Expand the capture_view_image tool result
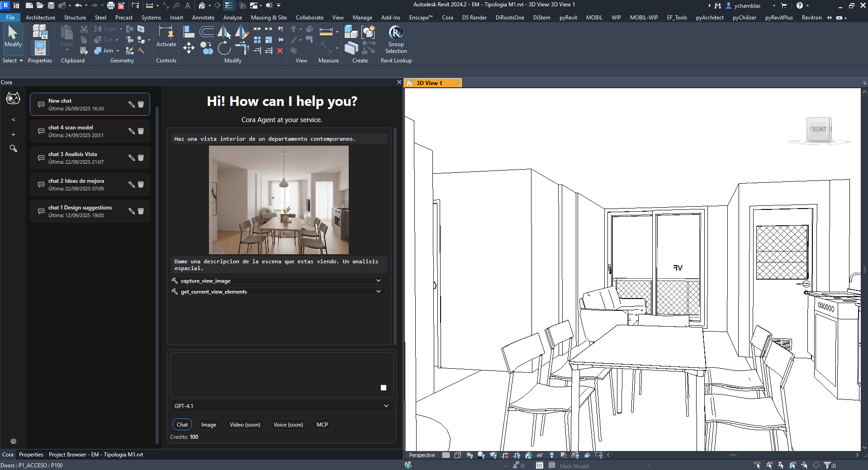Image resolution: width=868 pixels, height=470 pixels. click(378, 281)
